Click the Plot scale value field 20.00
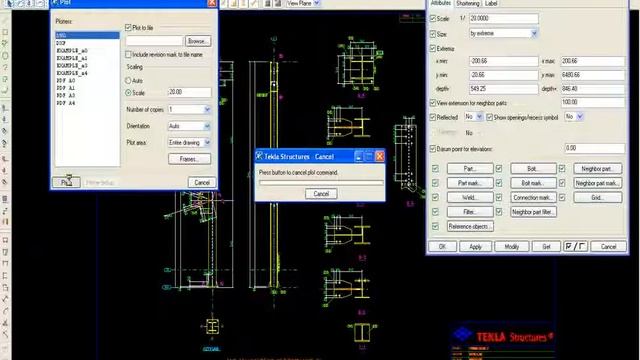The width and height of the screenshot is (640, 360). [189, 92]
